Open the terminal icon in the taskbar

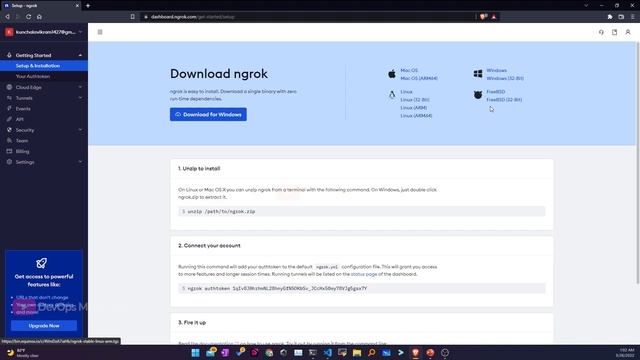(313, 353)
